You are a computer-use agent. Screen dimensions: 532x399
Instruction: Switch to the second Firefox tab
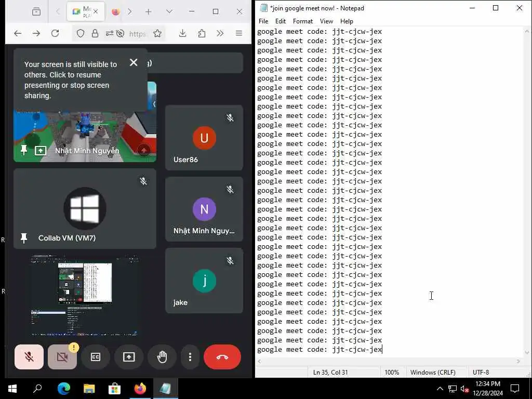[116, 12]
